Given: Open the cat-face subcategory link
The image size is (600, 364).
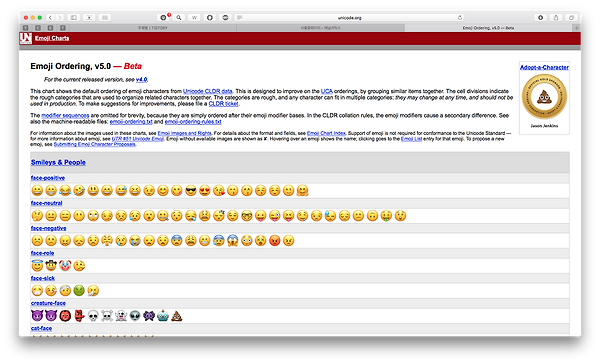Looking at the screenshot, I should click(41, 328).
